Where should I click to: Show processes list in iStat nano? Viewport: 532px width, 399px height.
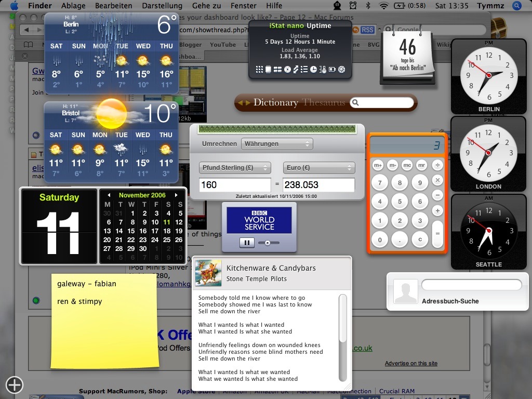[304, 70]
